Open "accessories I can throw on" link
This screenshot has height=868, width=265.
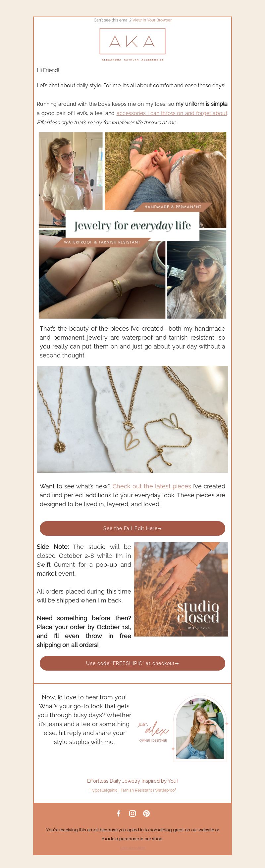point(172,113)
